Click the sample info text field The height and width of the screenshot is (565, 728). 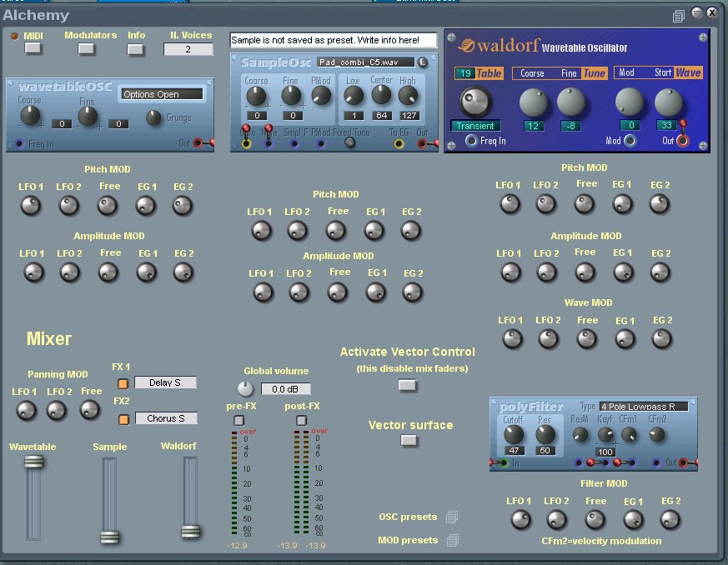pyautogui.click(x=334, y=40)
